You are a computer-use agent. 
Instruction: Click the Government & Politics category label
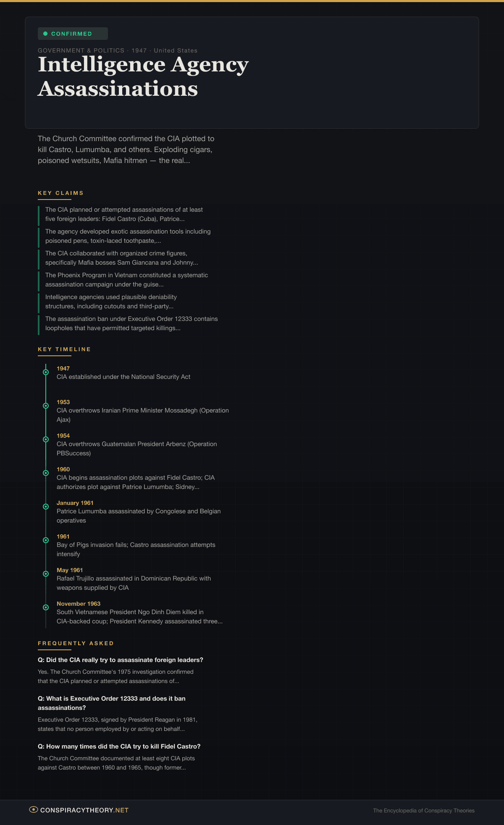pyautogui.click(x=81, y=50)
